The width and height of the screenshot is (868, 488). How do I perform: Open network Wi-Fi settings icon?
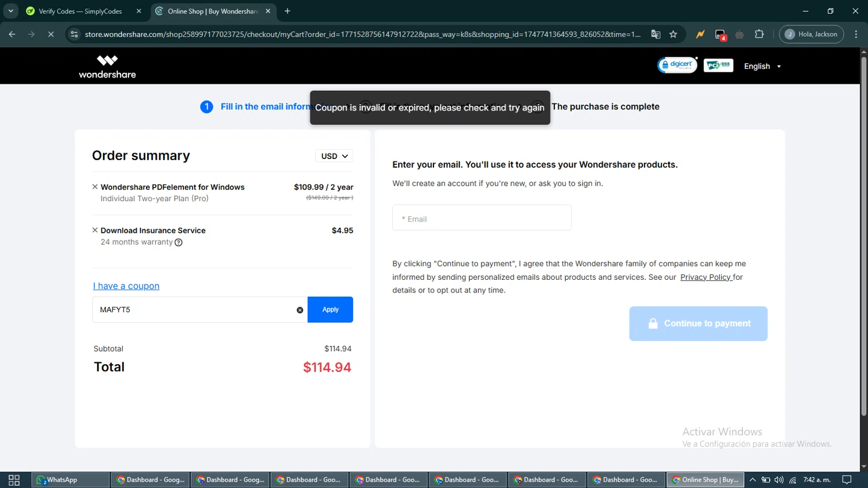[x=793, y=480]
